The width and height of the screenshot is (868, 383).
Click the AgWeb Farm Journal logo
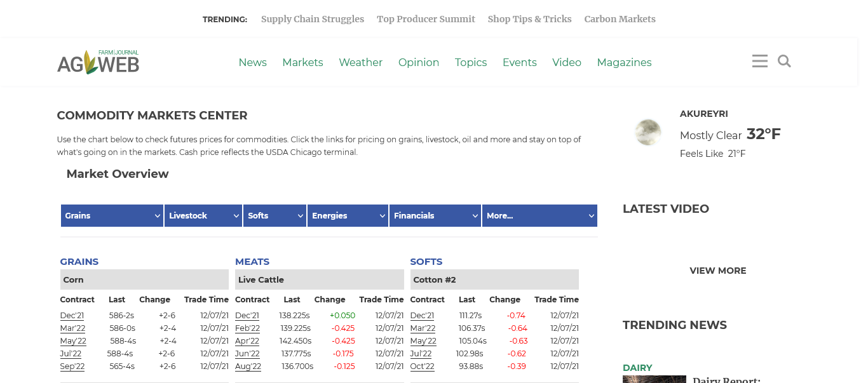(98, 62)
